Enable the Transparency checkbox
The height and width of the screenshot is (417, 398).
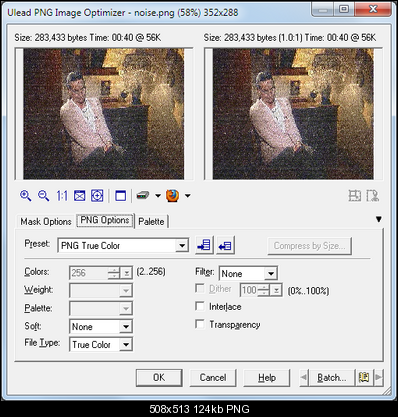pos(200,324)
